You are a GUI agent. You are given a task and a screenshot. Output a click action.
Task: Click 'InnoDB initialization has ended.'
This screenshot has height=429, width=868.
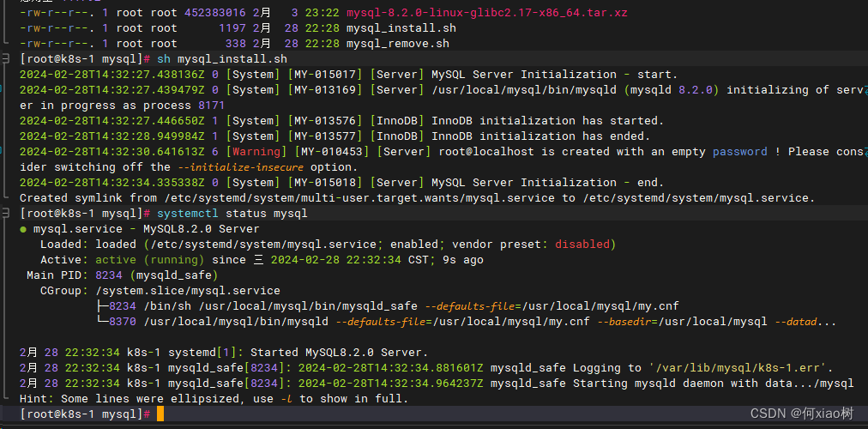[x=541, y=136]
